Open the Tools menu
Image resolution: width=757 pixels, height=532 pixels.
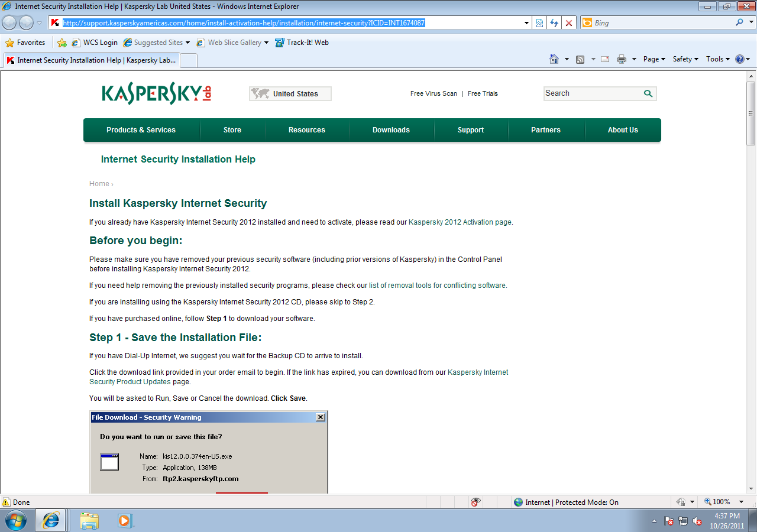(x=719, y=59)
